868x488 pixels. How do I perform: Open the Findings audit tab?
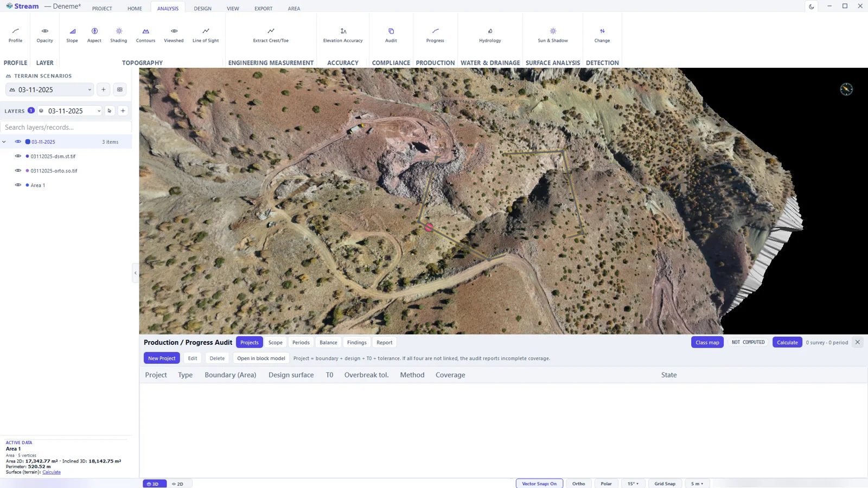pyautogui.click(x=357, y=342)
